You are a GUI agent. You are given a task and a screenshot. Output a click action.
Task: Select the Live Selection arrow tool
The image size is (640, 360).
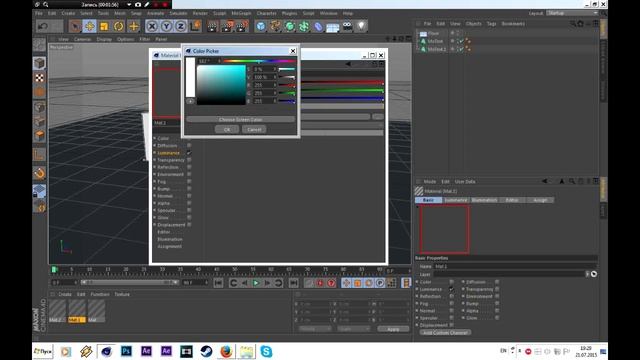(x=75, y=27)
